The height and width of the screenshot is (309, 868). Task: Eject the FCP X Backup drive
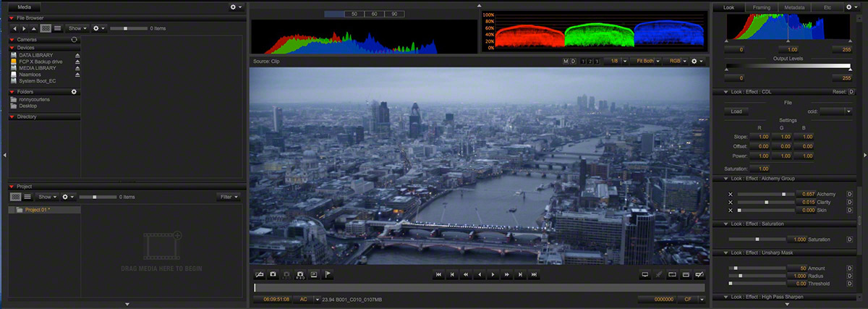click(77, 62)
